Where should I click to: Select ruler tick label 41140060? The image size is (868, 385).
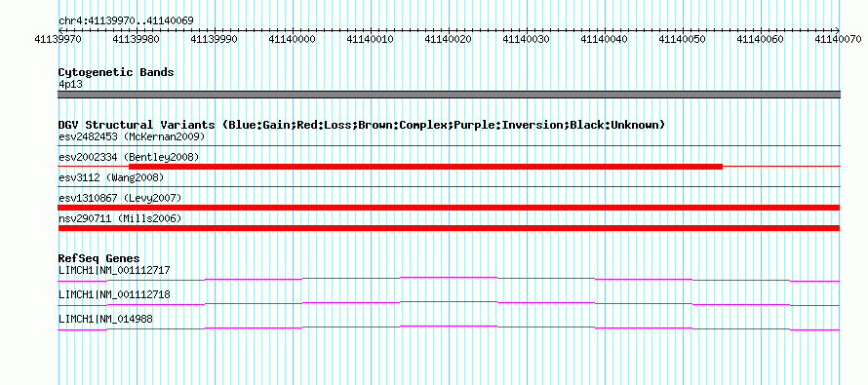(760, 39)
